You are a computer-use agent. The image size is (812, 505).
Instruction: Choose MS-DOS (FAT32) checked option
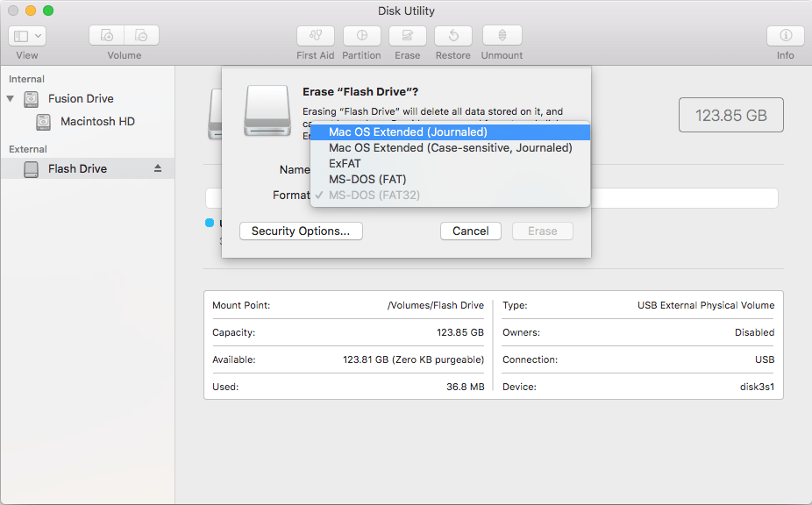coord(450,196)
